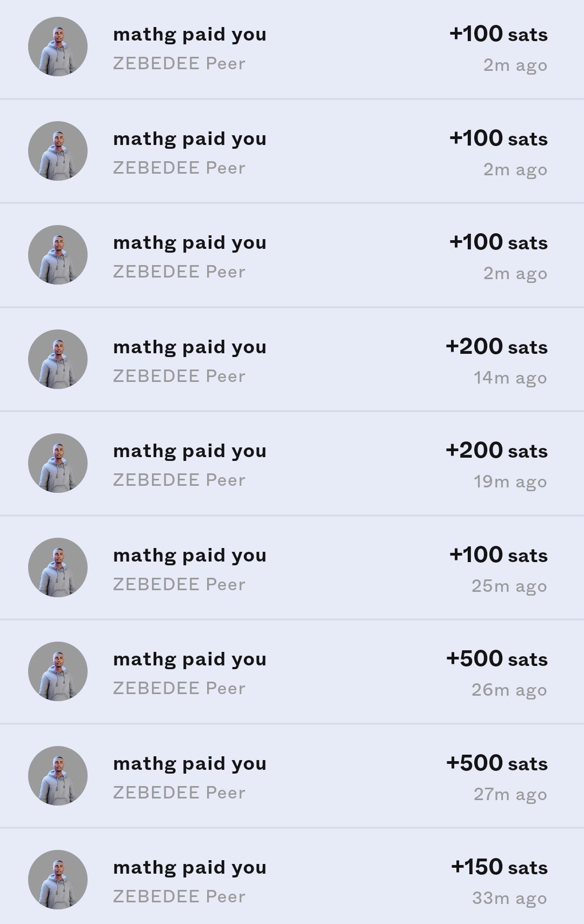
Task: Tap the profile picture on the 27m ago payment
Action: (58, 776)
